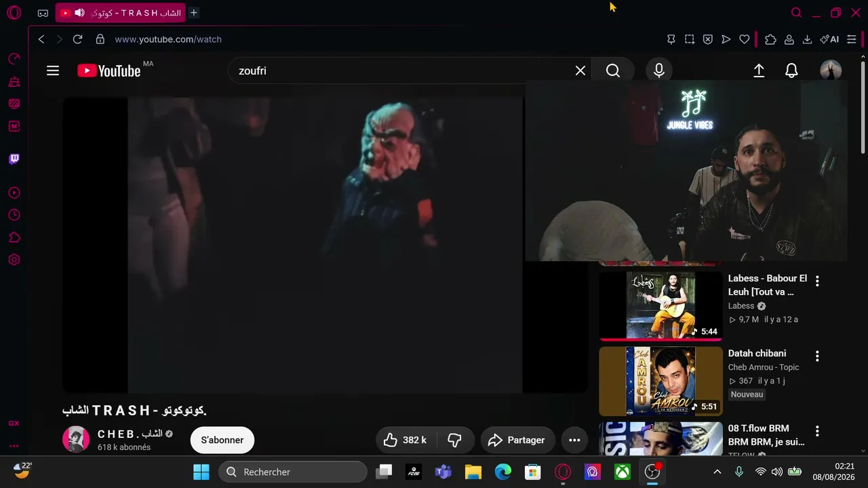The height and width of the screenshot is (488, 868).
Task: Go back to the previous page
Action: pos(41,39)
